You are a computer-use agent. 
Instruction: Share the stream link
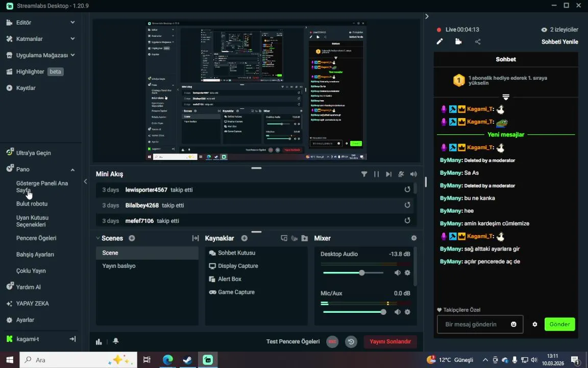tap(478, 42)
